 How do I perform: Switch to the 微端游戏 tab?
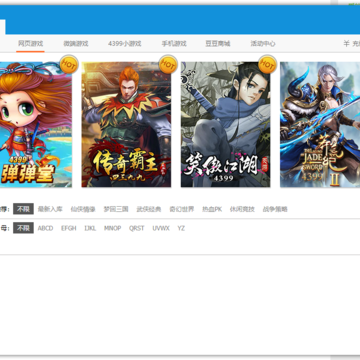click(76, 44)
